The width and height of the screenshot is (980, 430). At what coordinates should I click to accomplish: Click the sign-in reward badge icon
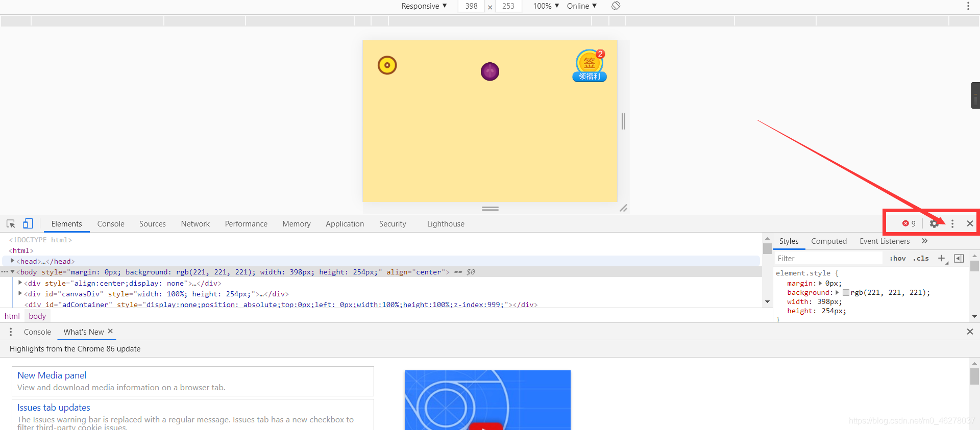pos(590,66)
